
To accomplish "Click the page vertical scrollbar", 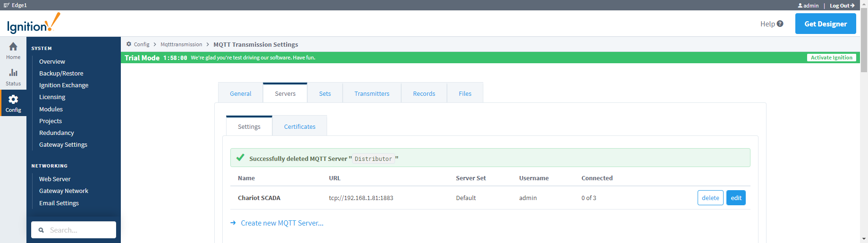I will (864, 40).
